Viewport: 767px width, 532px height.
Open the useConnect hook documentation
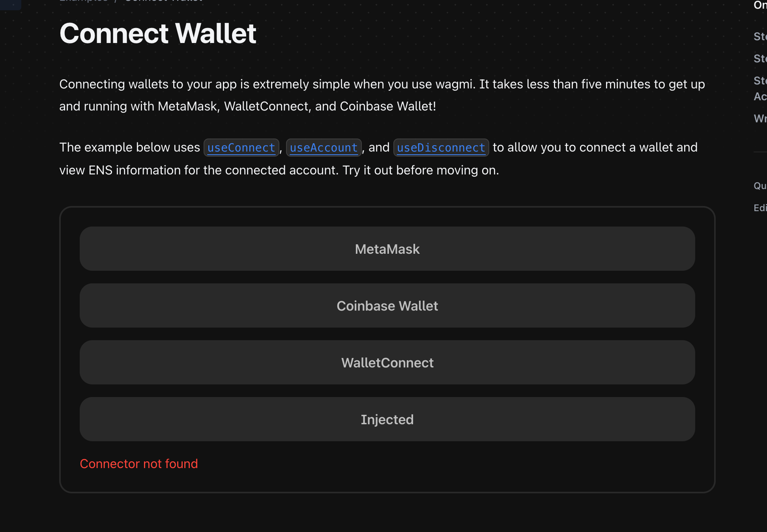click(241, 148)
